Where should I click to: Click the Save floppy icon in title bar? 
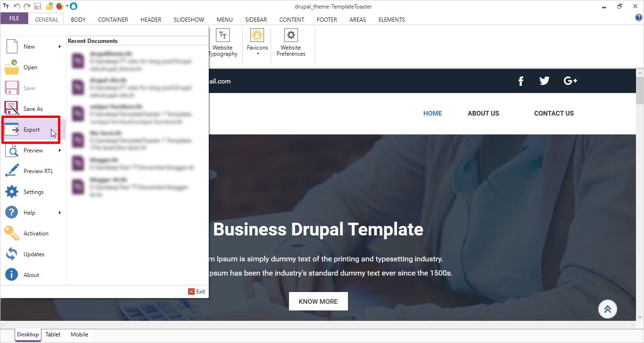pyautogui.click(x=38, y=6)
